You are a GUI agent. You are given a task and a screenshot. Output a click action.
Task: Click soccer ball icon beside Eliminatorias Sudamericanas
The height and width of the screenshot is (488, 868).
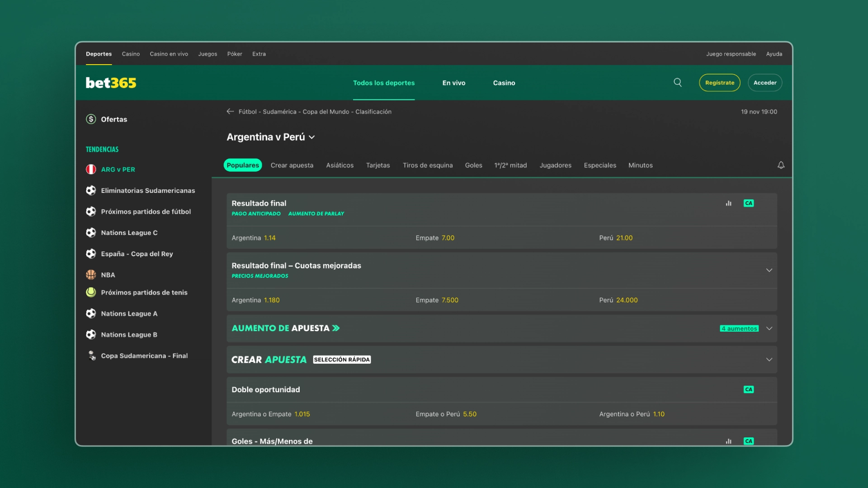pyautogui.click(x=91, y=191)
